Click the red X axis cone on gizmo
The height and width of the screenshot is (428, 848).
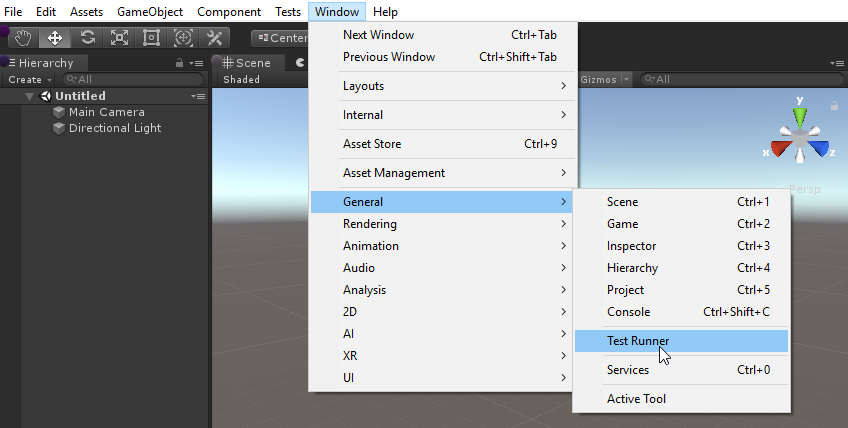click(x=778, y=149)
